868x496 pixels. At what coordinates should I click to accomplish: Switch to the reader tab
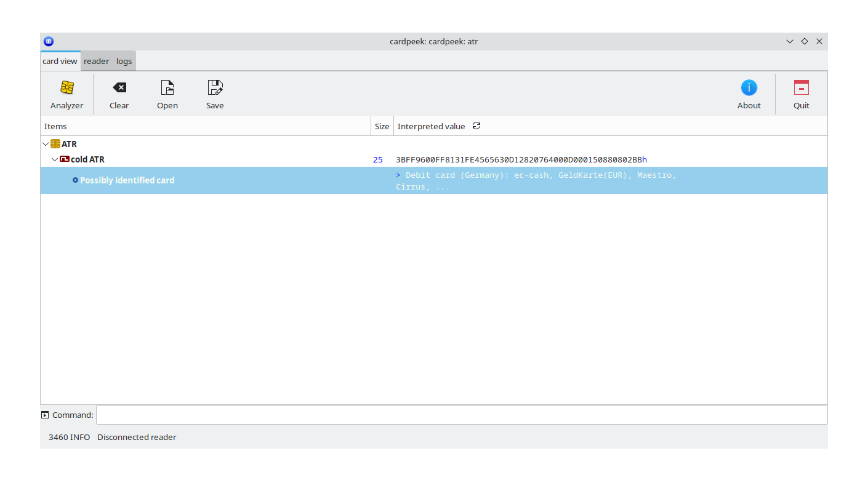[x=96, y=61]
